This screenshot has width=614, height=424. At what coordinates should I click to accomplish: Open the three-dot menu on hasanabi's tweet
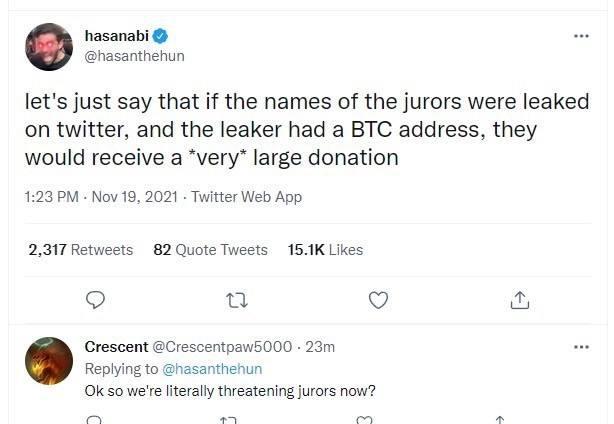[581, 36]
